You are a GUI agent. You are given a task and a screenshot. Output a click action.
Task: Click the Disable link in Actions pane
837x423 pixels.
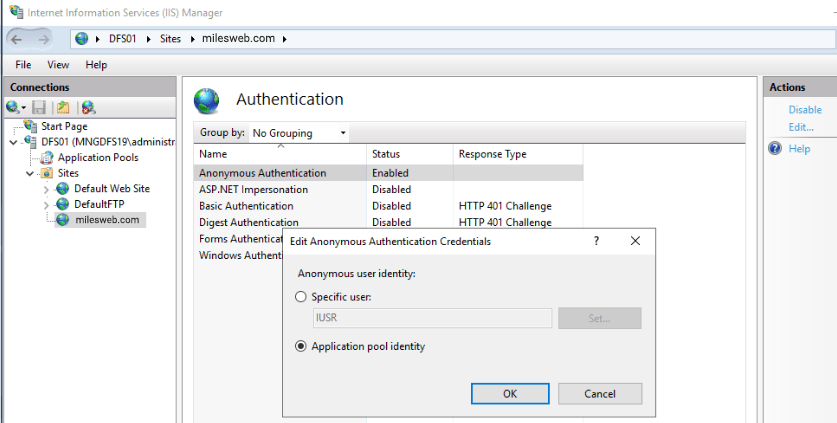805,109
